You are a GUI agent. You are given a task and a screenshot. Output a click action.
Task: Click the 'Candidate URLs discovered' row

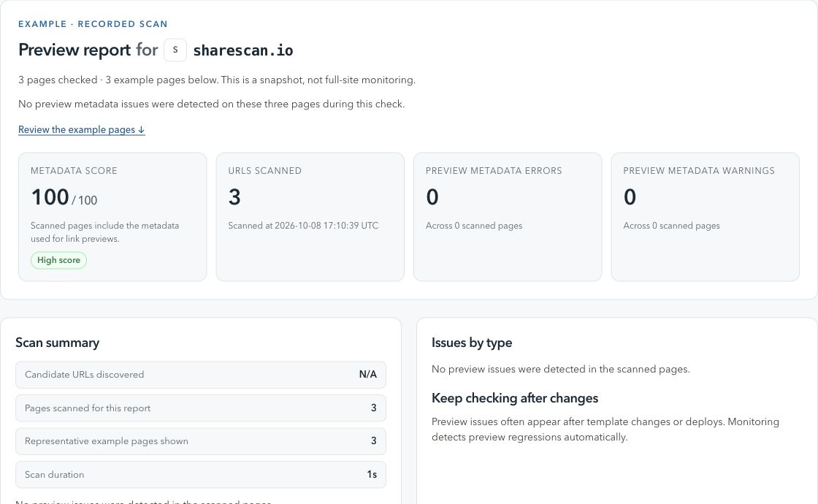201,375
